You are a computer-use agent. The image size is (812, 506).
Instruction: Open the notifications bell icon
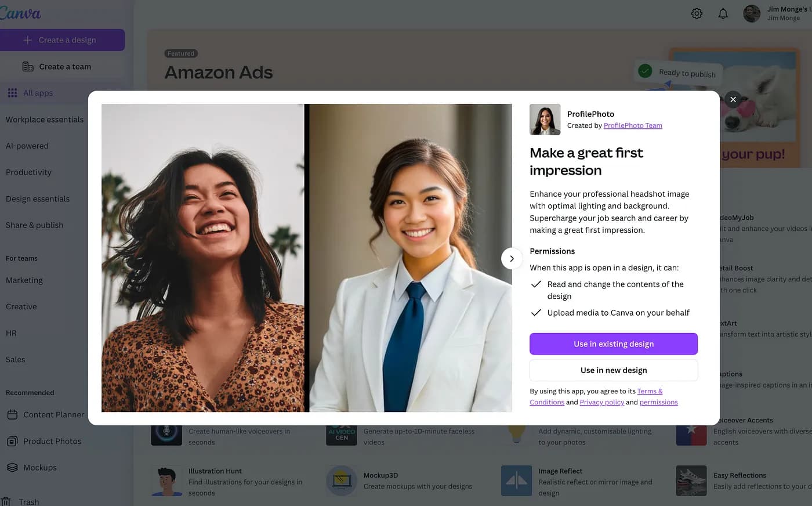[x=723, y=13]
